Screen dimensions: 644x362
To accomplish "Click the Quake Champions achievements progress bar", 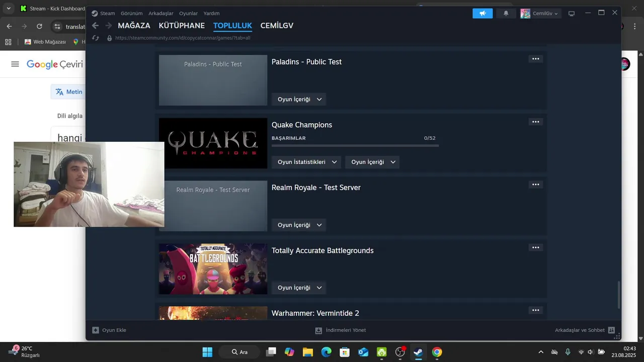I will 355,146.
